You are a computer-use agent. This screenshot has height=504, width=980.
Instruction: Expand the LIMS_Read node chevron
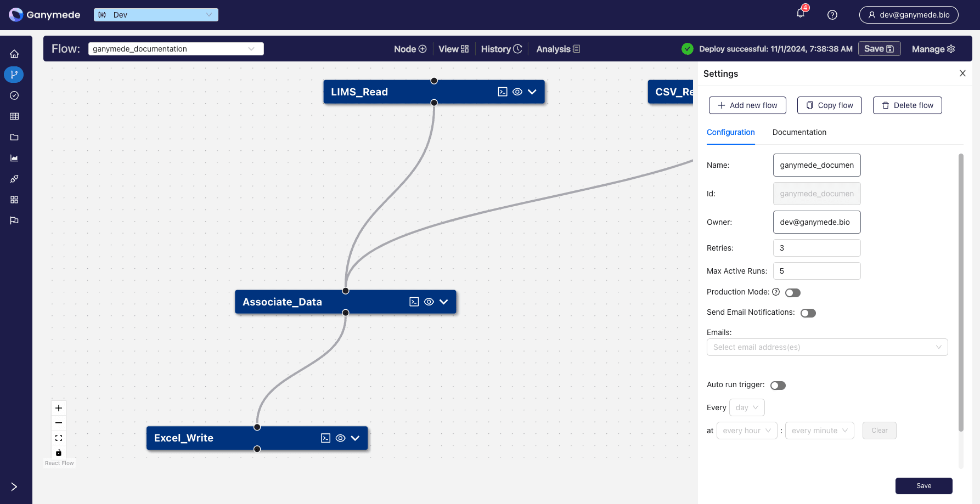(532, 92)
